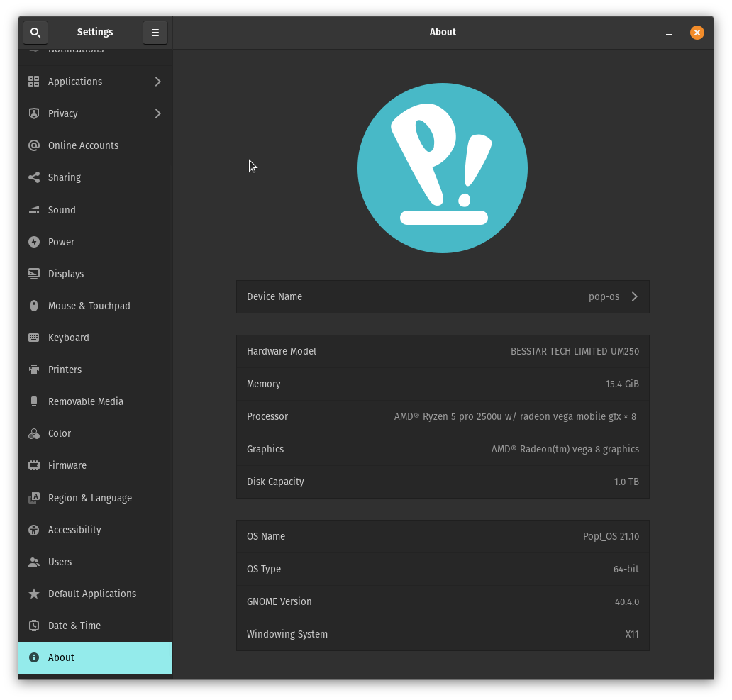Select Firmware in the sidebar
Image resolution: width=732 pixels, height=700 pixels.
coord(95,465)
